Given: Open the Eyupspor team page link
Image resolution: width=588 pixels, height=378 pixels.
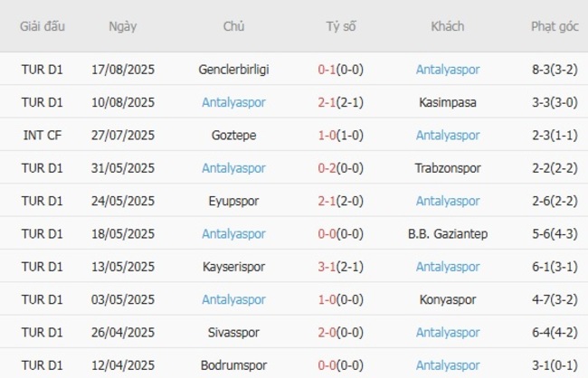Looking at the screenshot, I should click(x=233, y=201).
